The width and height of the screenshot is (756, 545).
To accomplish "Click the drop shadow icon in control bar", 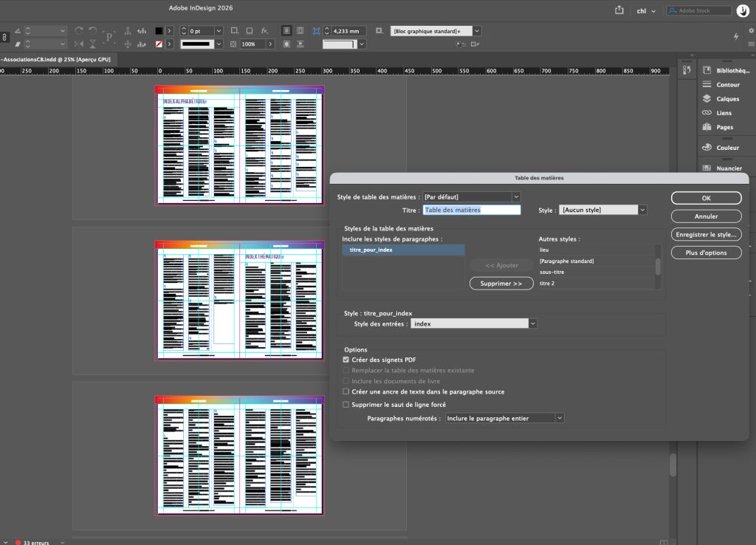I will coord(250,30).
